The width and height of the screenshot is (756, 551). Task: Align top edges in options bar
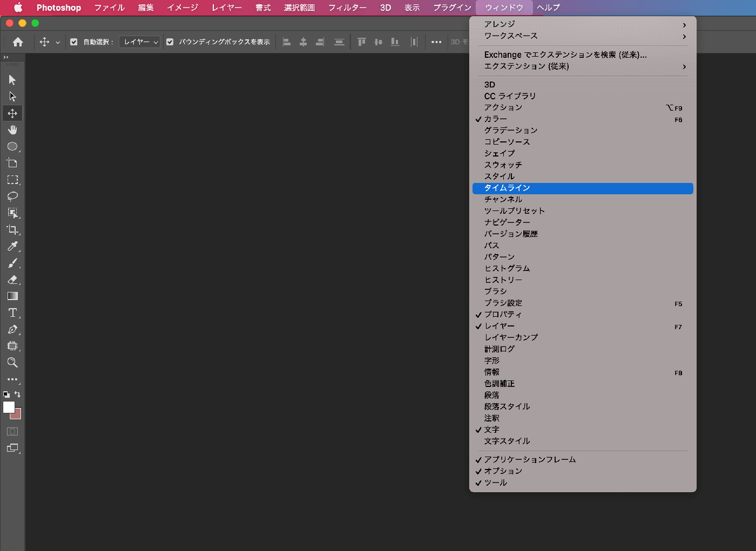coord(362,42)
